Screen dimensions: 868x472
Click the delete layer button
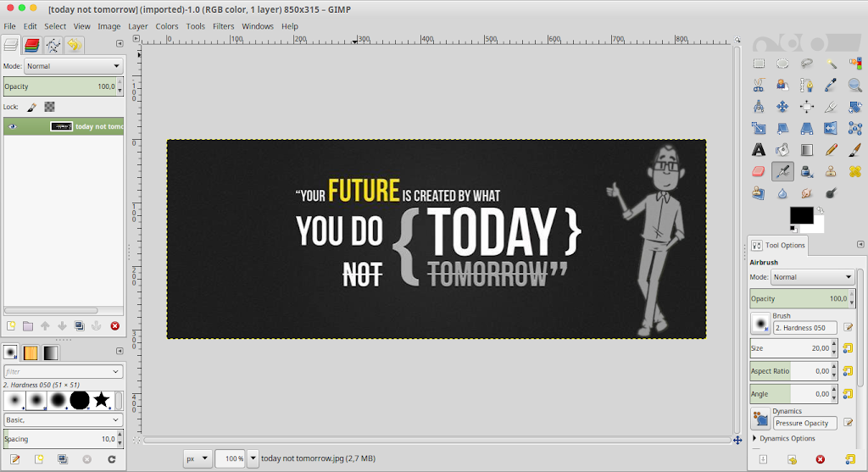[x=114, y=325]
